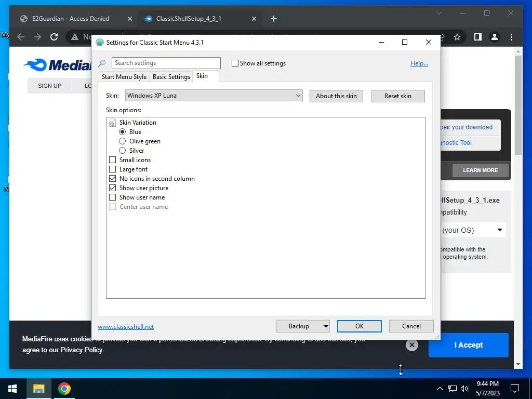Image resolution: width=532 pixels, height=399 pixels.
Task: Toggle Show all settings checkbox
Action: click(x=235, y=63)
